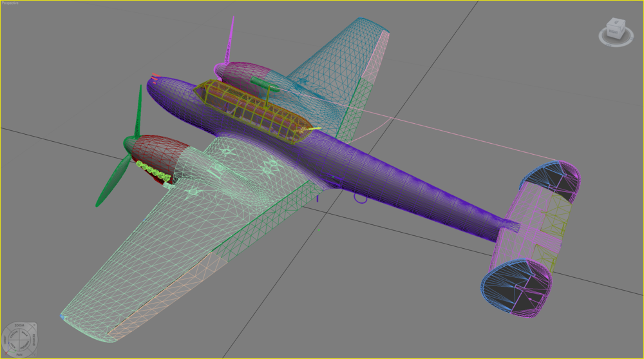Click the ViewCube right side face
The image size is (644, 359).
point(623,30)
